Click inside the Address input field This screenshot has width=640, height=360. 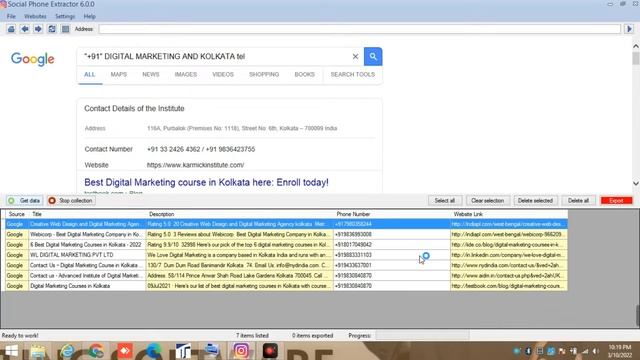(x=359, y=29)
